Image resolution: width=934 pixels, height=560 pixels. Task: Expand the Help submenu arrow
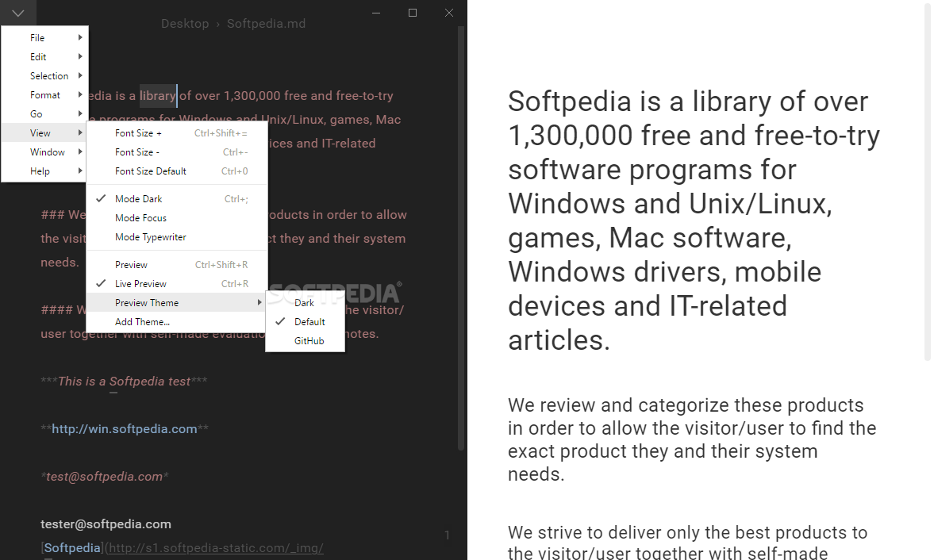[80, 171]
